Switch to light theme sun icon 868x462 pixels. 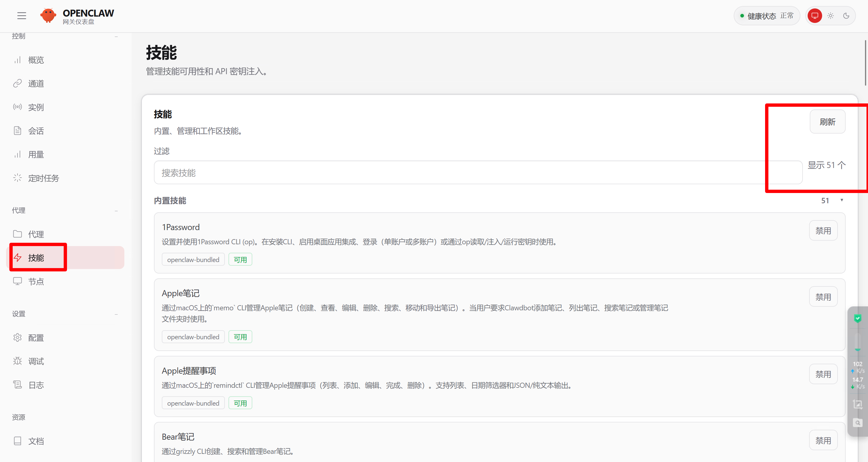point(830,16)
